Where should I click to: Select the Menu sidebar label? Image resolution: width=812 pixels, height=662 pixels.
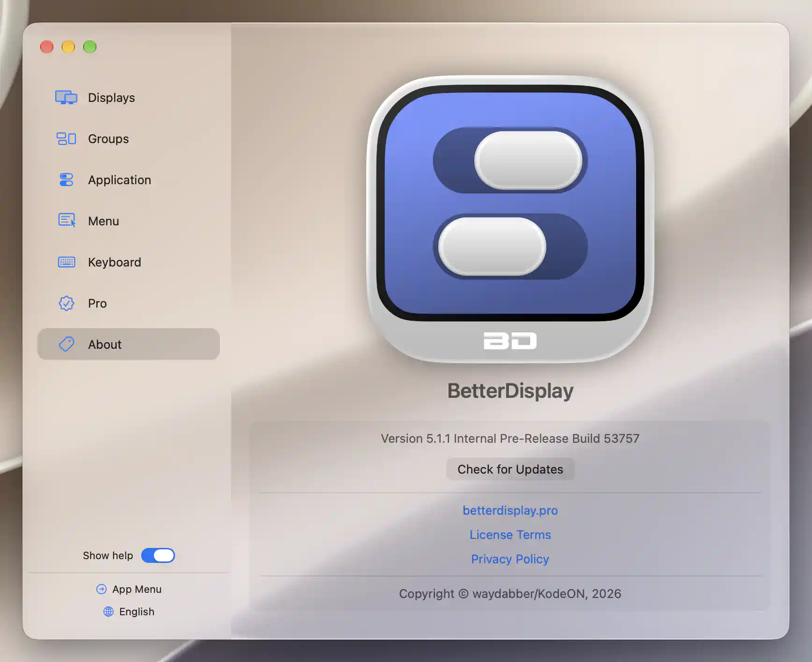(x=103, y=221)
